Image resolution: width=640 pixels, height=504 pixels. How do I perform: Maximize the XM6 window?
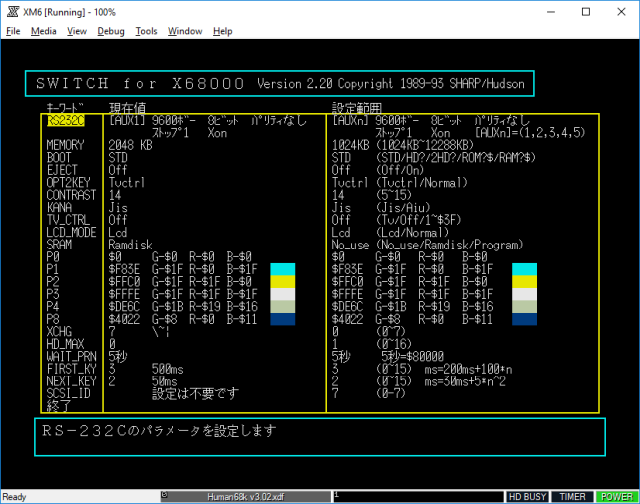586,12
